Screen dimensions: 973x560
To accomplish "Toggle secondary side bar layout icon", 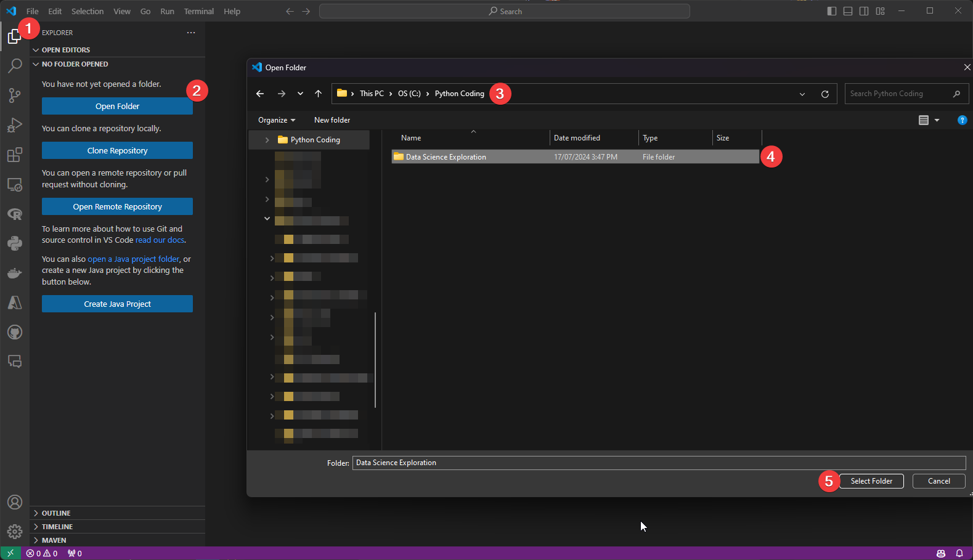I will point(864,11).
